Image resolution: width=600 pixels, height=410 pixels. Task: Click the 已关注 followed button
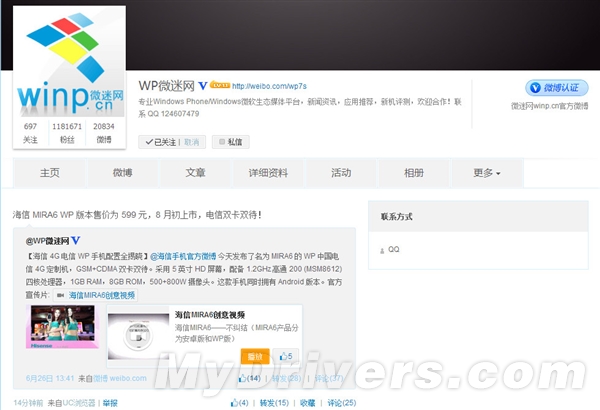point(161,142)
